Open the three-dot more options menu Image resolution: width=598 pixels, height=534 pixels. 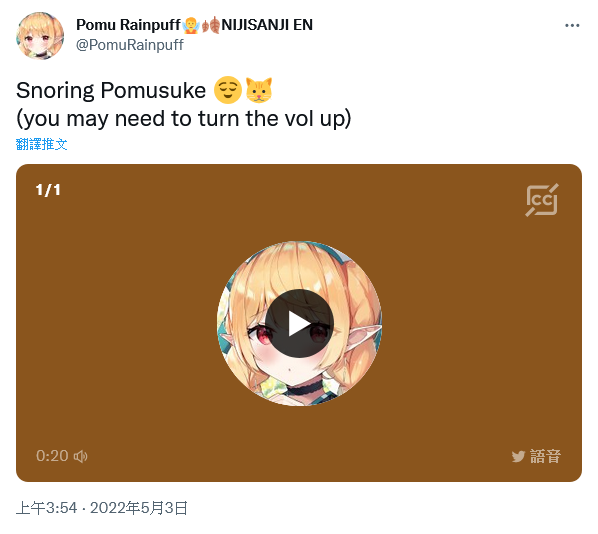coord(572,26)
